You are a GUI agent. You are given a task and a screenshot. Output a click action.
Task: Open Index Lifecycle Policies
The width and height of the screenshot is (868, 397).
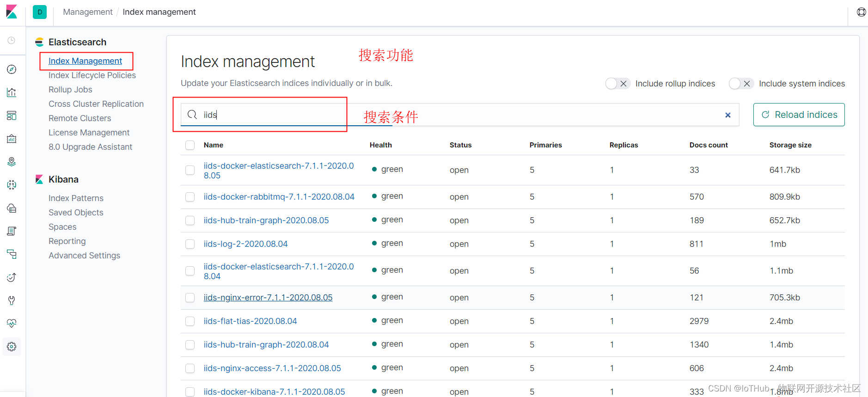tap(92, 75)
